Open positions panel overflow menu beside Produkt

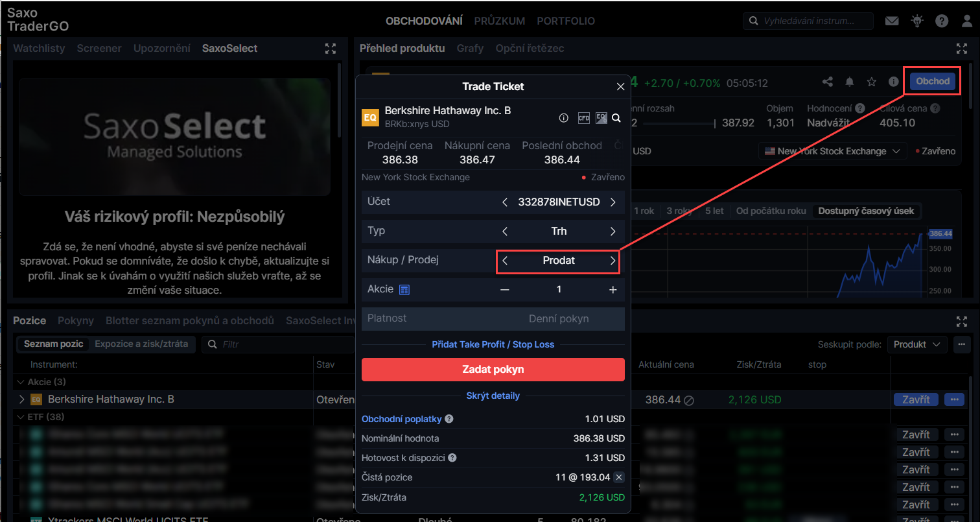tap(961, 345)
